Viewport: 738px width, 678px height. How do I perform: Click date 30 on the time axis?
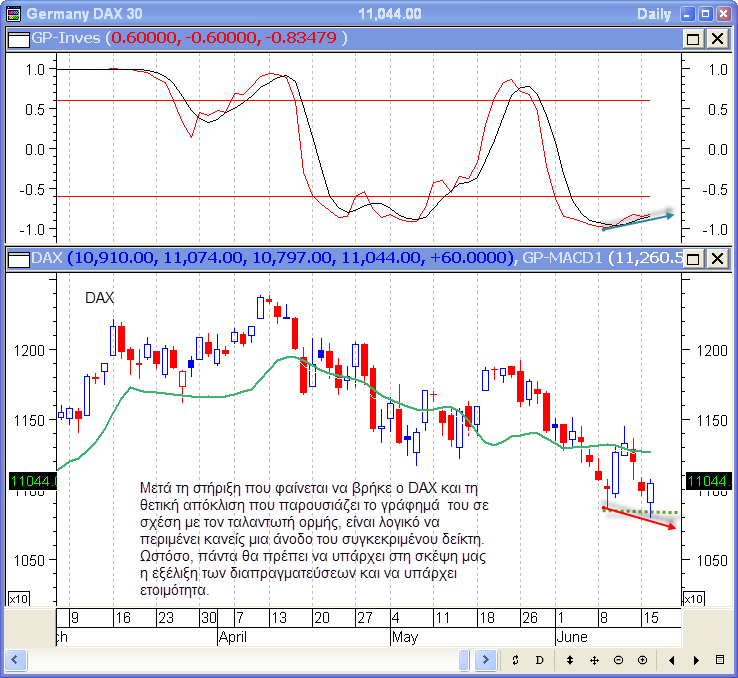click(209, 618)
